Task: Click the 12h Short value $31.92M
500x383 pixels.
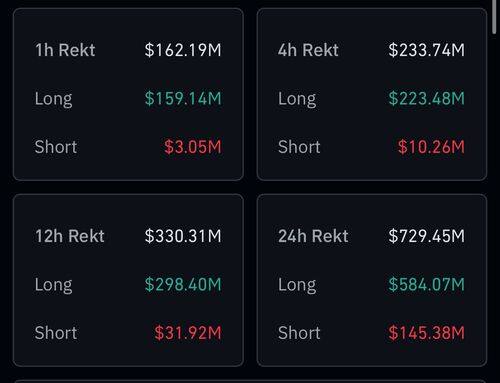Action: [188, 333]
